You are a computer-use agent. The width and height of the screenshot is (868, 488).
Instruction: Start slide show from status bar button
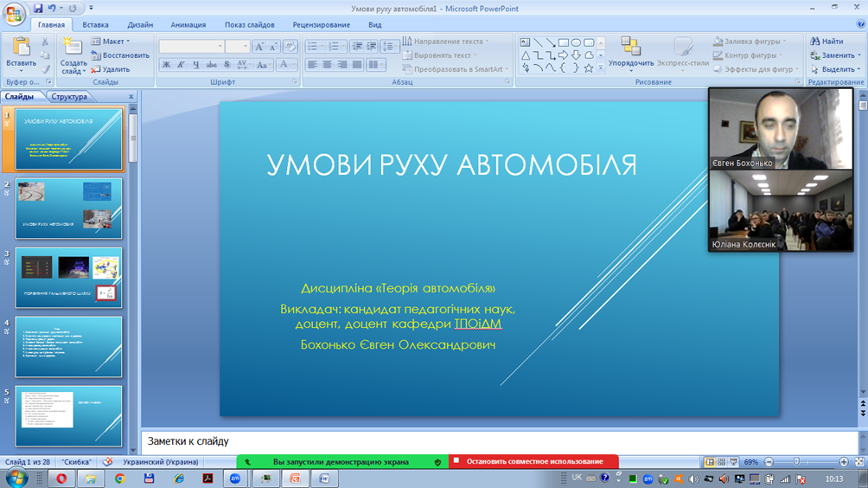[733, 463]
